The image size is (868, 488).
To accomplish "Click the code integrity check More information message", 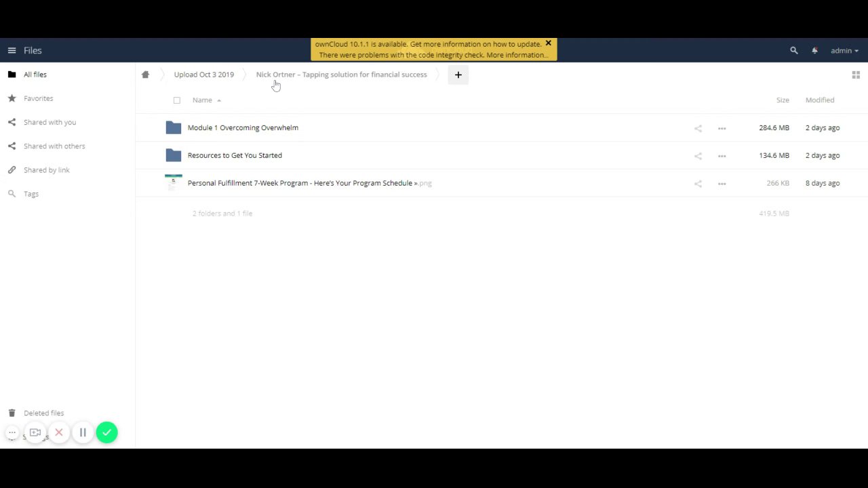I will [x=433, y=55].
